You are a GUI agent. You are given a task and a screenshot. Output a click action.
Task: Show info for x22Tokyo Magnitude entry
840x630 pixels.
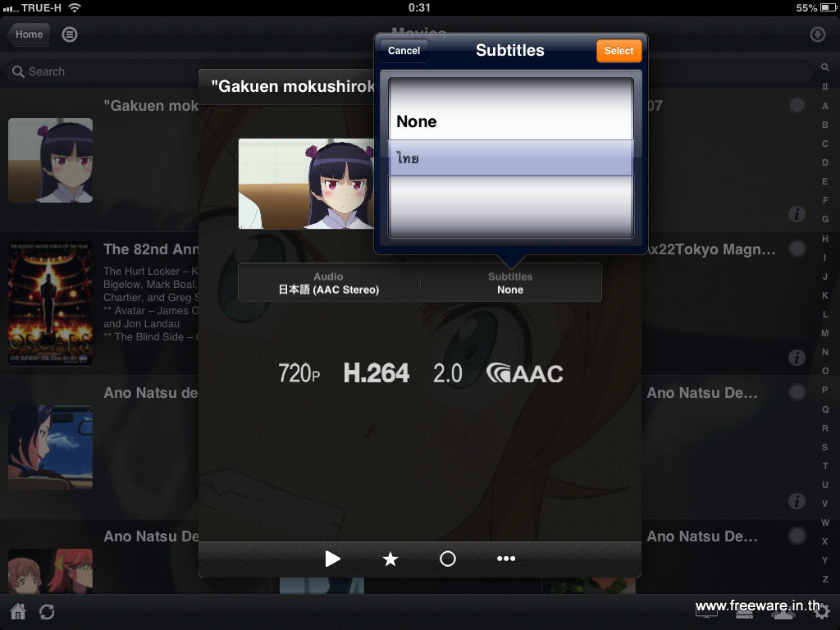pos(797,358)
